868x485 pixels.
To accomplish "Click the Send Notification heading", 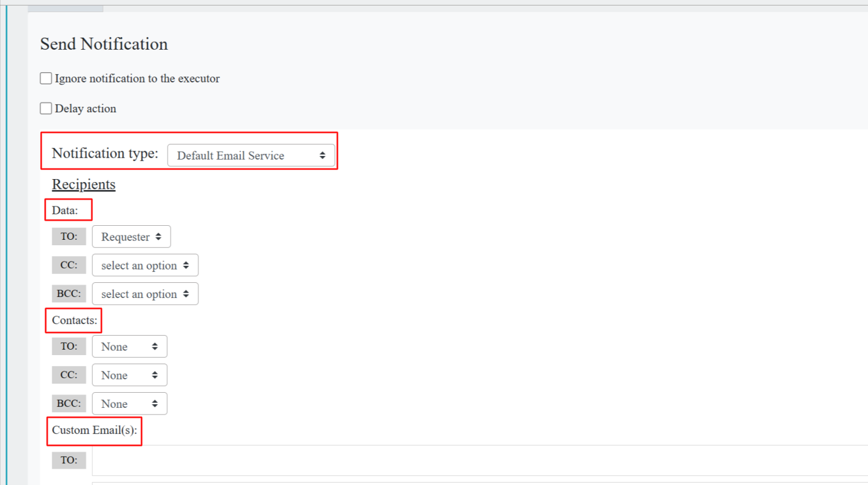I will (104, 44).
